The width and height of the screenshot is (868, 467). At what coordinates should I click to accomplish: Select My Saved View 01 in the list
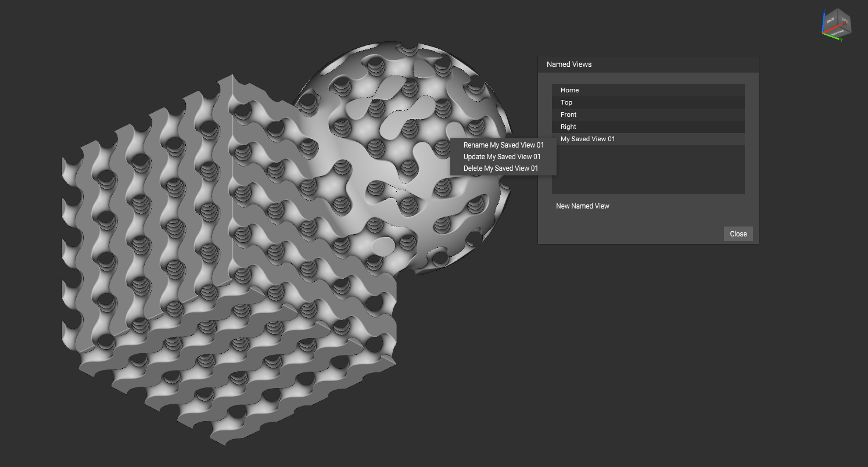click(648, 139)
